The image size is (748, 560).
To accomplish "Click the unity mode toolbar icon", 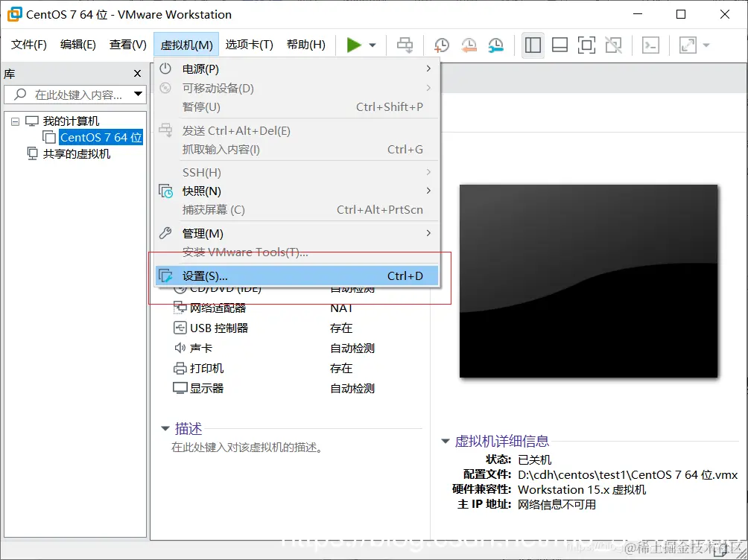I will point(613,45).
